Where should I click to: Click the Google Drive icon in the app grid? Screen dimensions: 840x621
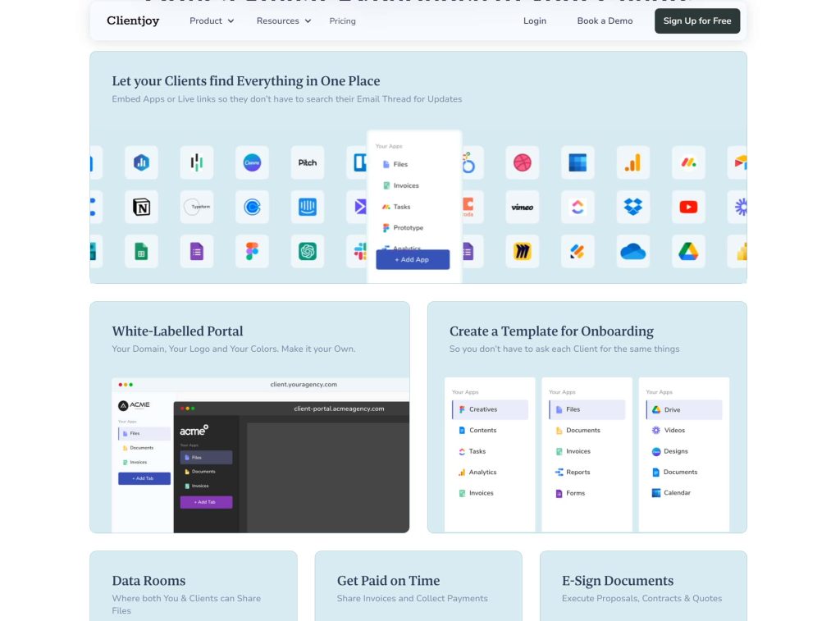[x=688, y=251]
